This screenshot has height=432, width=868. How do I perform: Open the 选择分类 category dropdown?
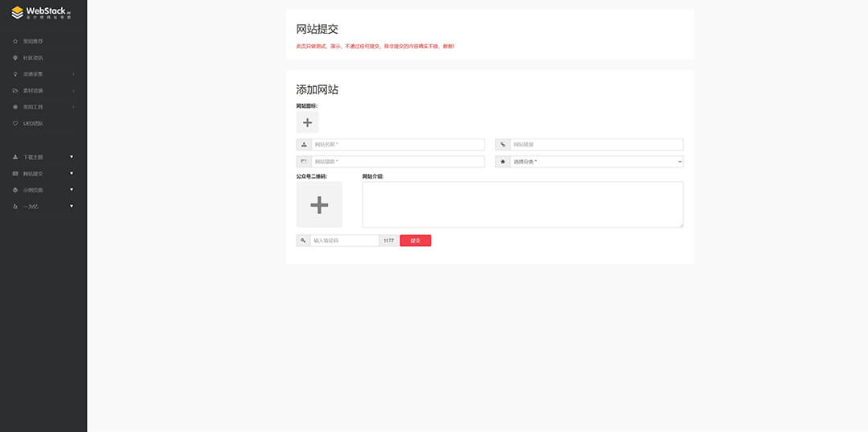pos(596,162)
